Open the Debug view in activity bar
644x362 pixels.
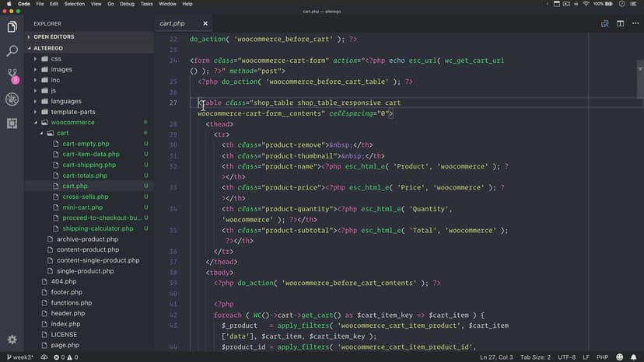12,99
